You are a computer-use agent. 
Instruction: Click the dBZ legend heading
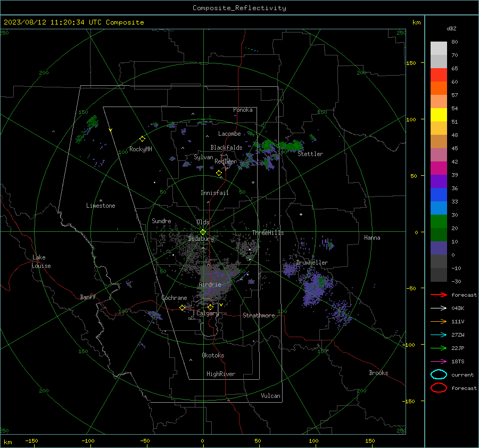(451, 28)
